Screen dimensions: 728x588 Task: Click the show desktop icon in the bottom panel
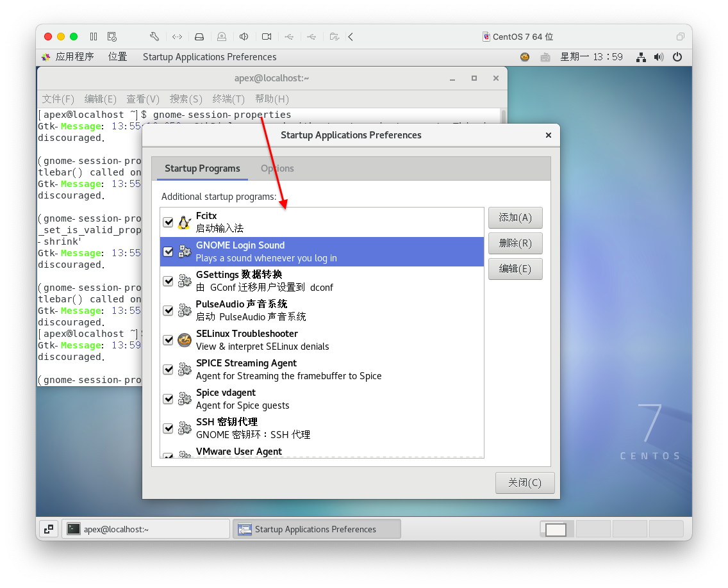[x=49, y=529]
